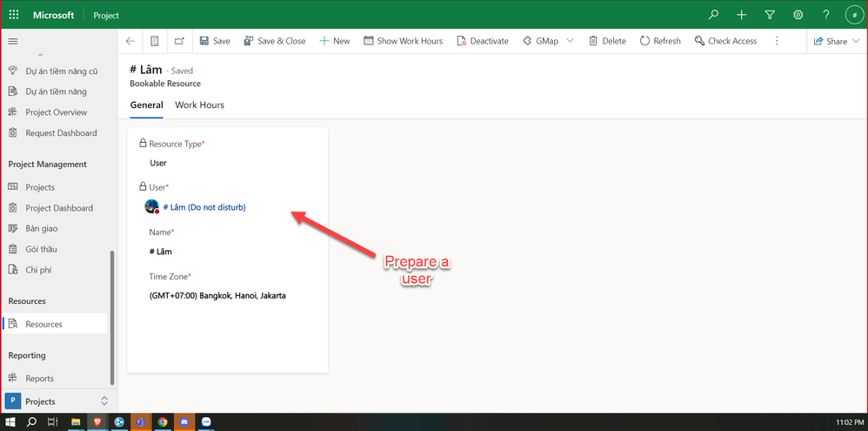This screenshot has height=431, width=868.
Task: Open Discord from the taskbar
Action: click(184, 422)
